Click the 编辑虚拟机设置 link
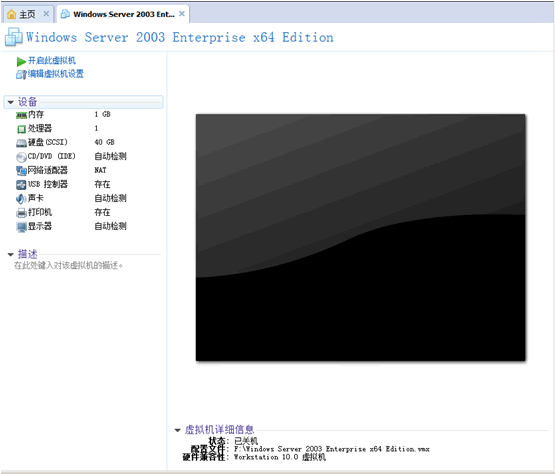The height and width of the screenshot is (474, 555). pos(56,74)
